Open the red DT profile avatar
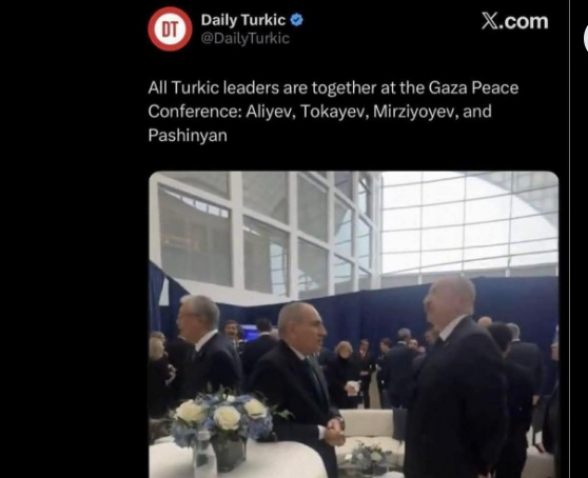 coord(170,29)
